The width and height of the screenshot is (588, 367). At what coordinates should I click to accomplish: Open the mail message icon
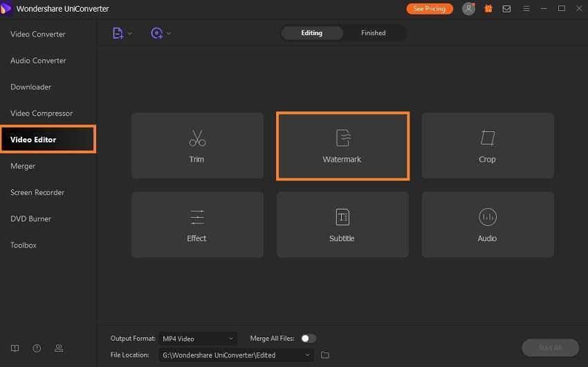(x=506, y=8)
